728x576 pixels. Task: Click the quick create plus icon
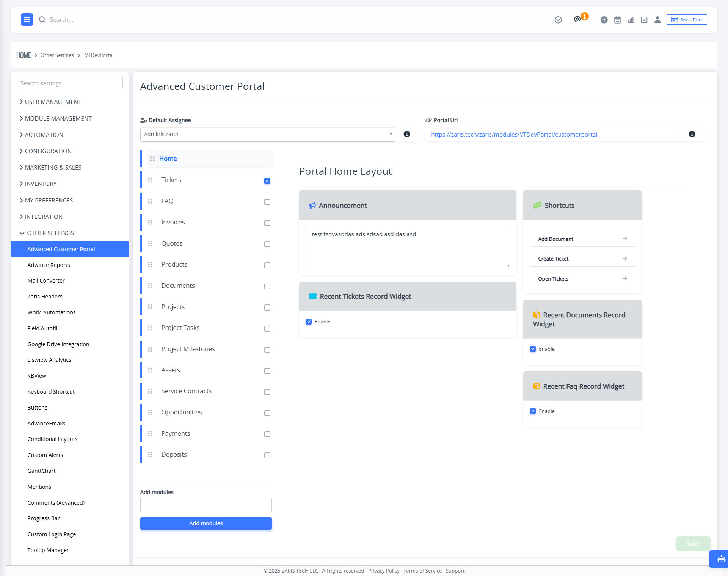(604, 20)
